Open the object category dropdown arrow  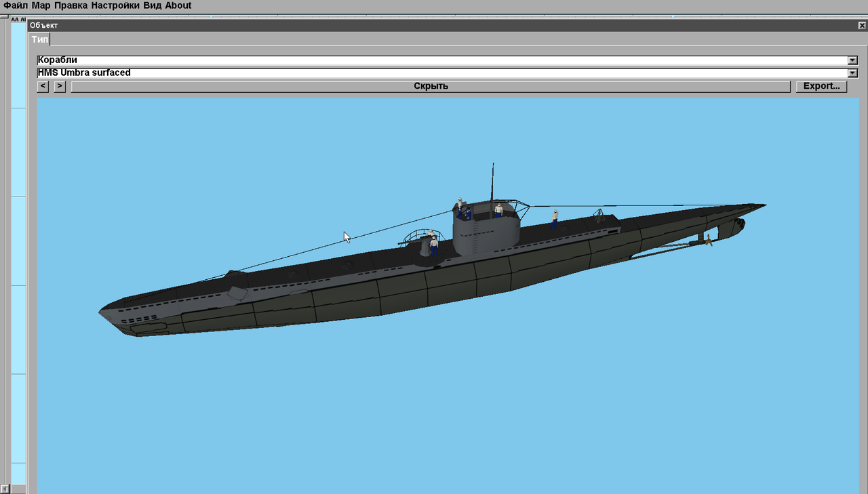(x=852, y=60)
